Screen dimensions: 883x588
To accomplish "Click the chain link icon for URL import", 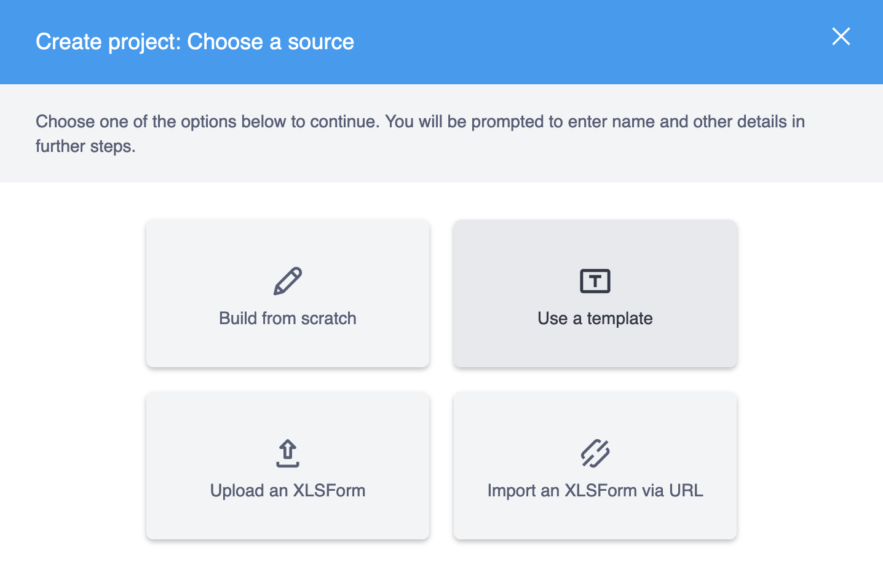I will [x=595, y=453].
